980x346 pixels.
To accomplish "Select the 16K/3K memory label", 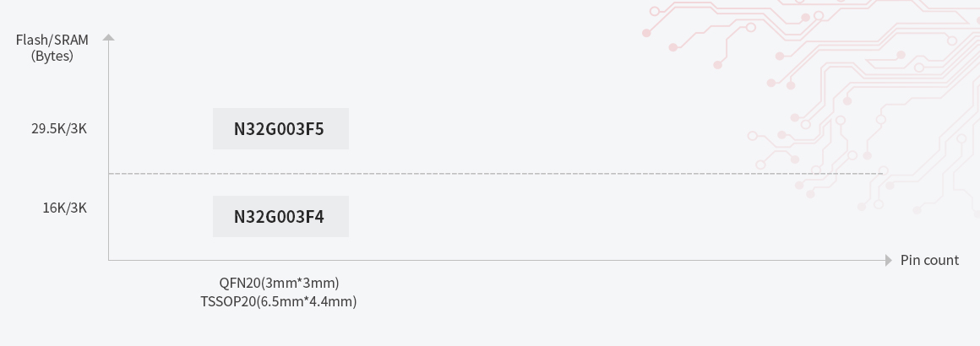I will [65, 208].
